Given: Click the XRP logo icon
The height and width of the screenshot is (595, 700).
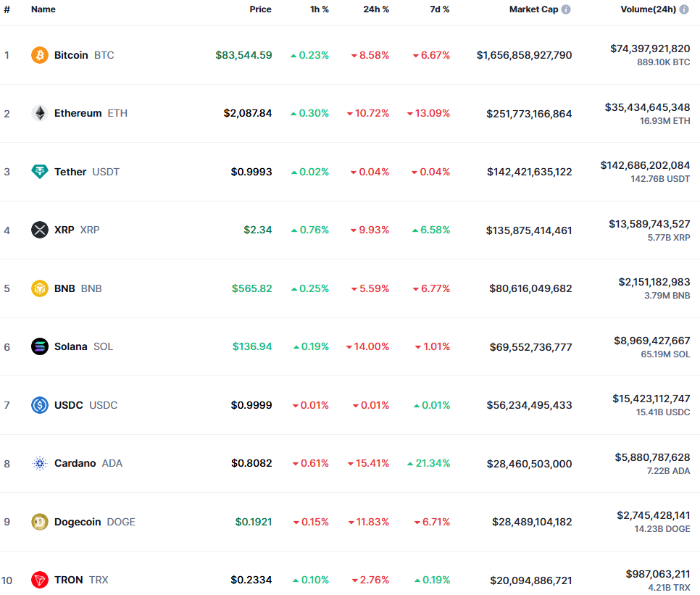Looking at the screenshot, I should pos(40,230).
